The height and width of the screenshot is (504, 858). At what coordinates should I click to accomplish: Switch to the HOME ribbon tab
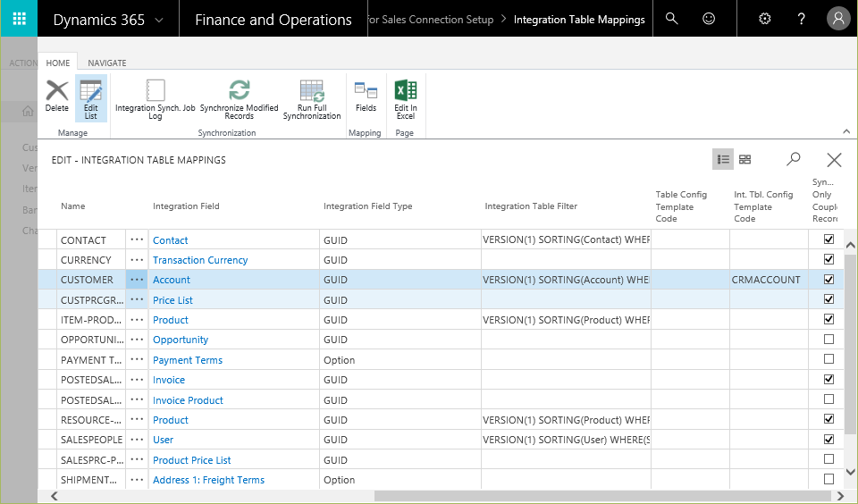58,63
